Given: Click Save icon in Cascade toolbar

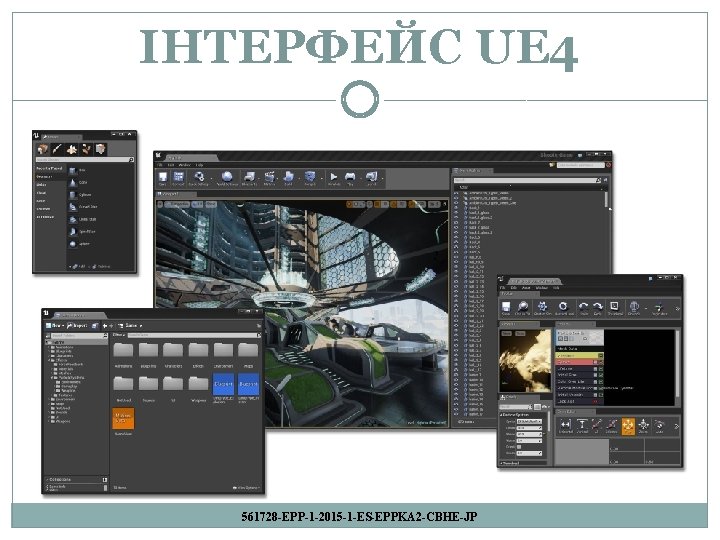Looking at the screenshot, I should pos(506,308).
